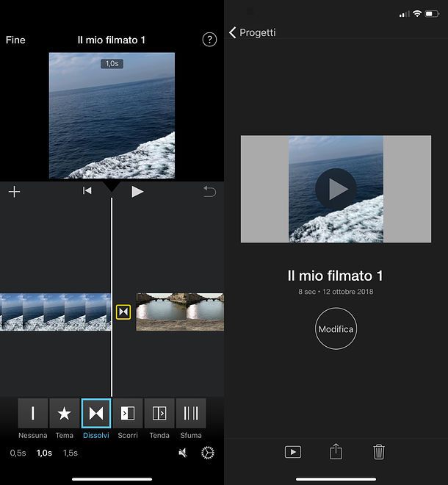Tap the Modifica button

click(x=336, y=328)
